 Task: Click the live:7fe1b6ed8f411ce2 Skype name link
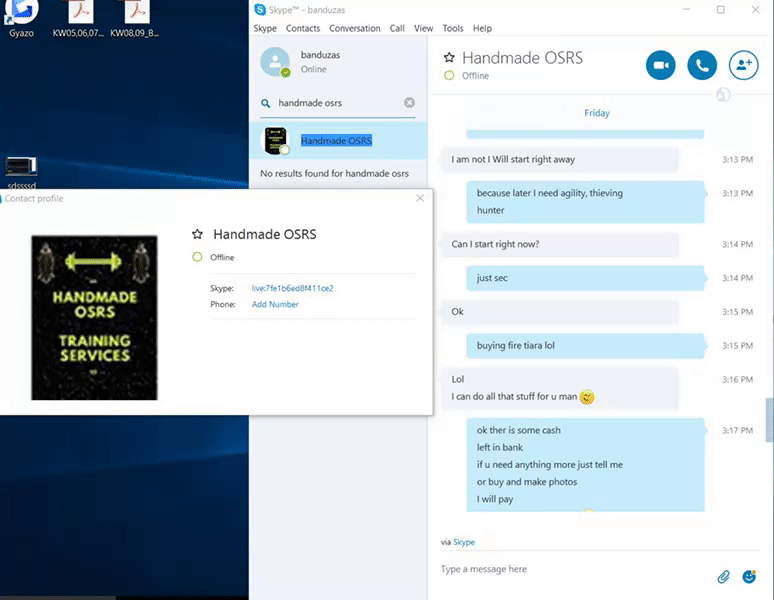pos(292,288)
